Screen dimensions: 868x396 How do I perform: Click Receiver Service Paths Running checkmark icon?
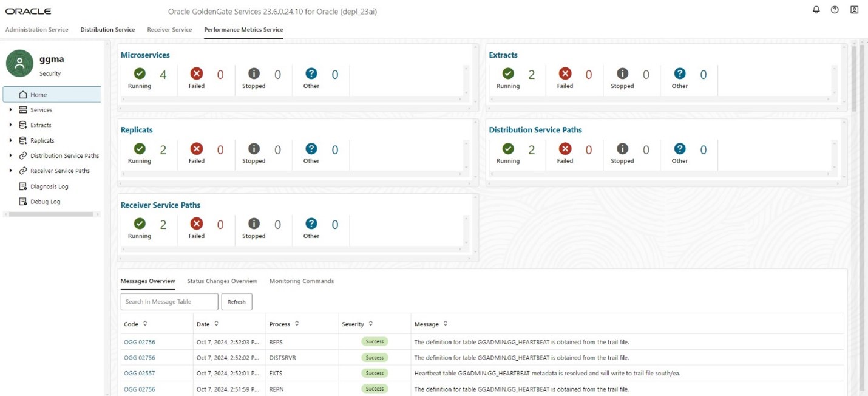click(x=140, y=224)
